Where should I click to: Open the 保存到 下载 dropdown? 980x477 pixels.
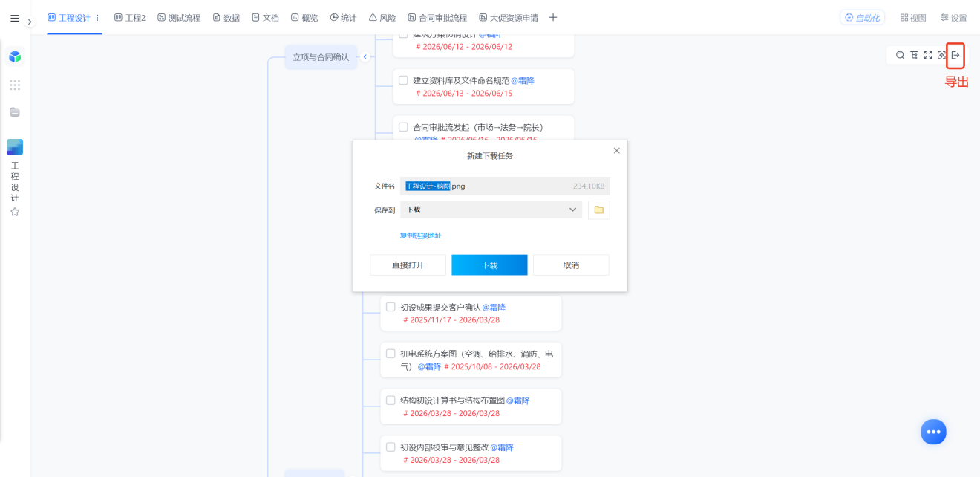[491, 210]
